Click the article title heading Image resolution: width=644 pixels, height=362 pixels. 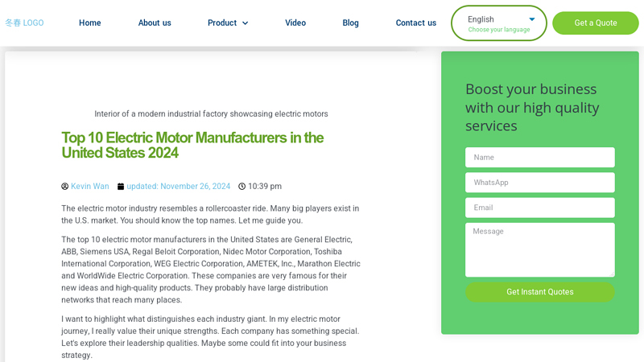[x=192, y=146]
